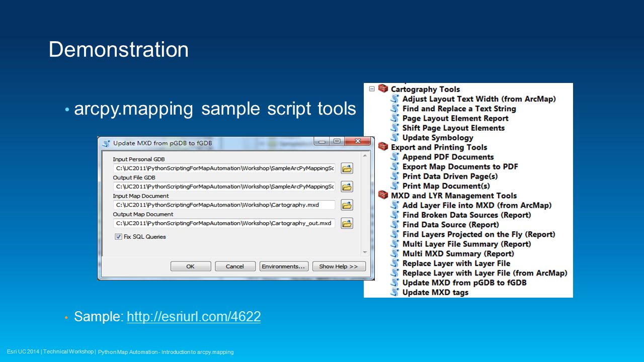Select Page Layout Element Report tool
Viewport: 644px width, 362px height.
[x=455, y=118]
